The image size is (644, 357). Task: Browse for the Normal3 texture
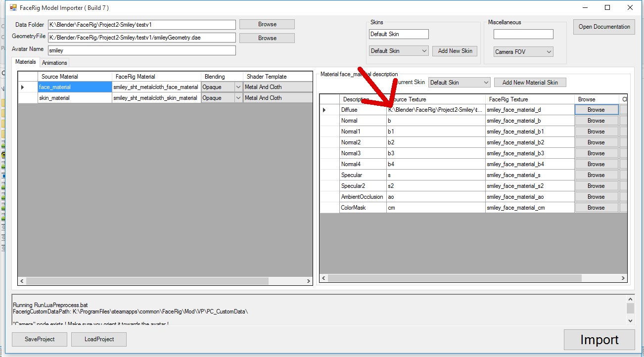point(597,153)
